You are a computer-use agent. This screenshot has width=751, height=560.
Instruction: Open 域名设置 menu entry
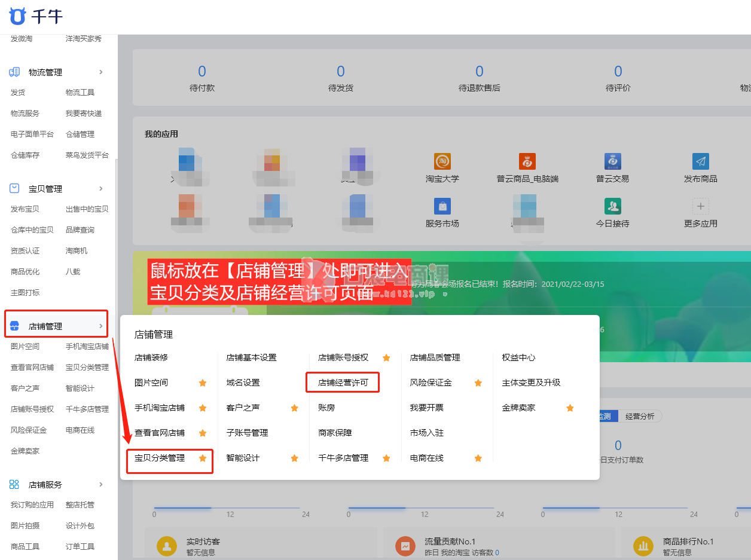[243, 382]
